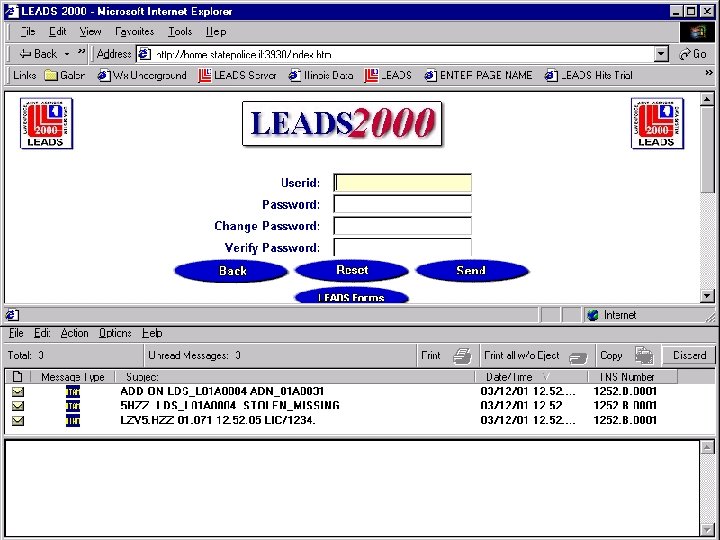Click the message preview pane scroll up arrow

click(x=707, y=447)
